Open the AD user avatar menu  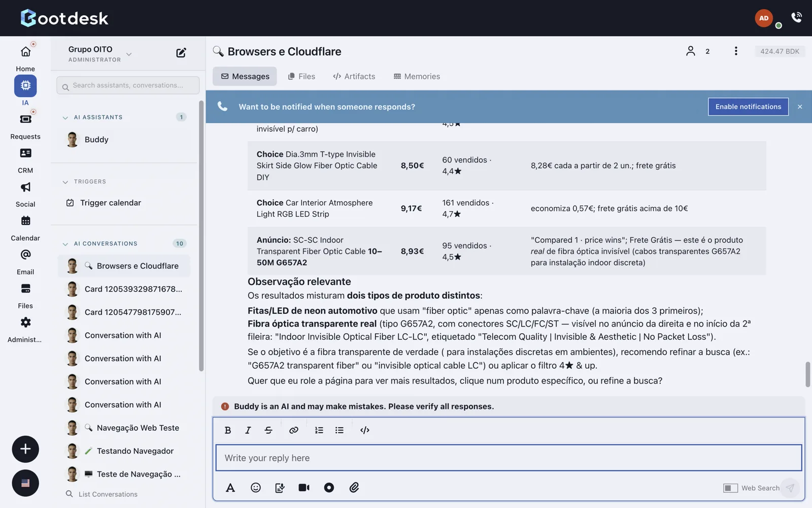764,18
